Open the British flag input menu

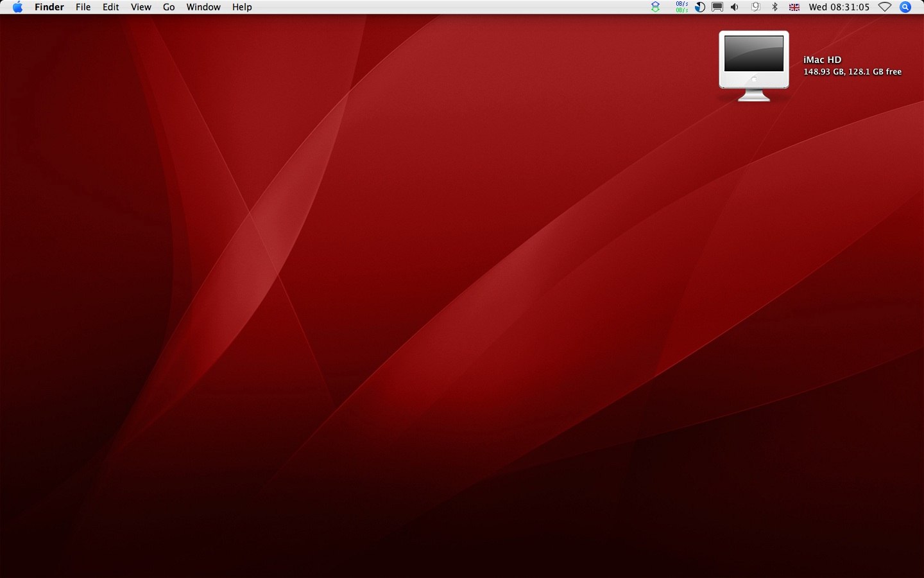pos(794,7)
